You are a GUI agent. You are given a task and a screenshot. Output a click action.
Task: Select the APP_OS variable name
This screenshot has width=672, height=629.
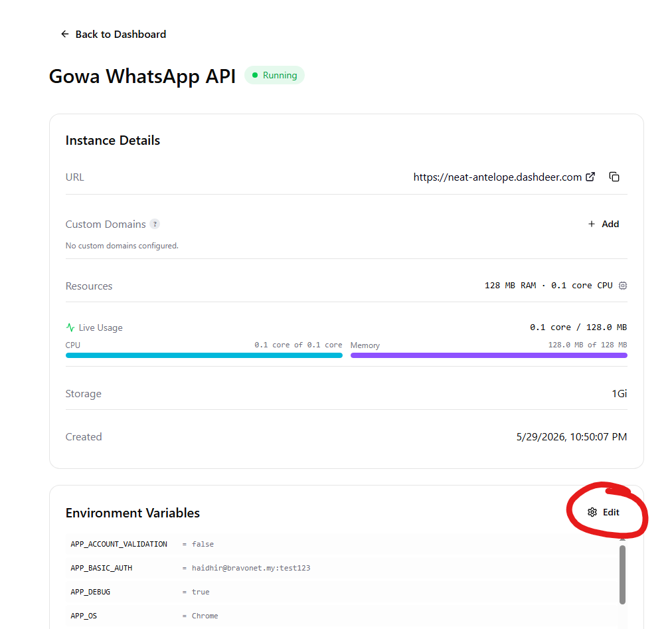click(x=84, y=616)
